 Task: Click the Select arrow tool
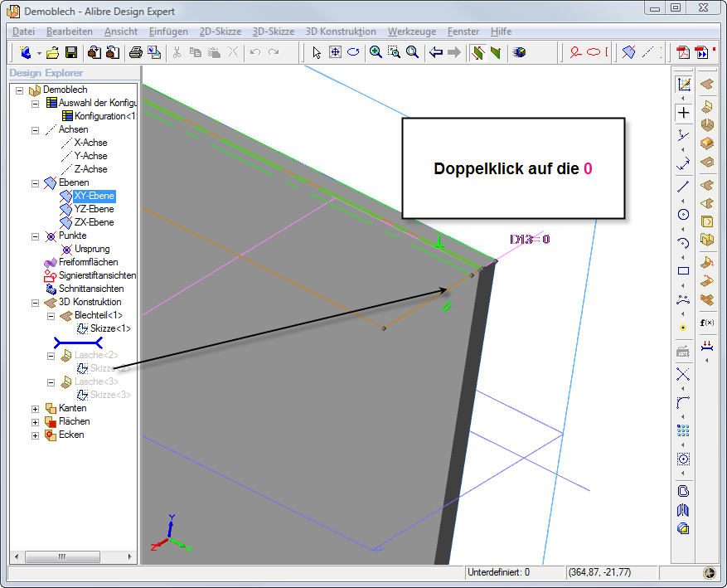coord(317,52)
